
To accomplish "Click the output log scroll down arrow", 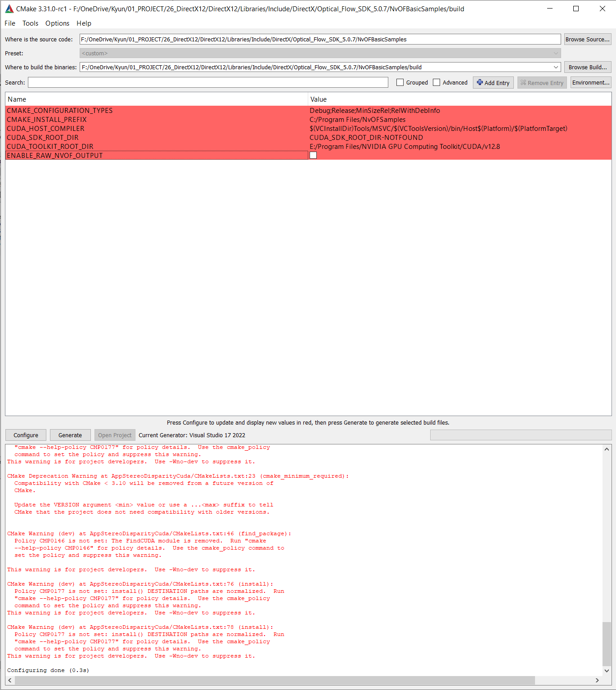I will pyautogui.click(x=607, y=670).
